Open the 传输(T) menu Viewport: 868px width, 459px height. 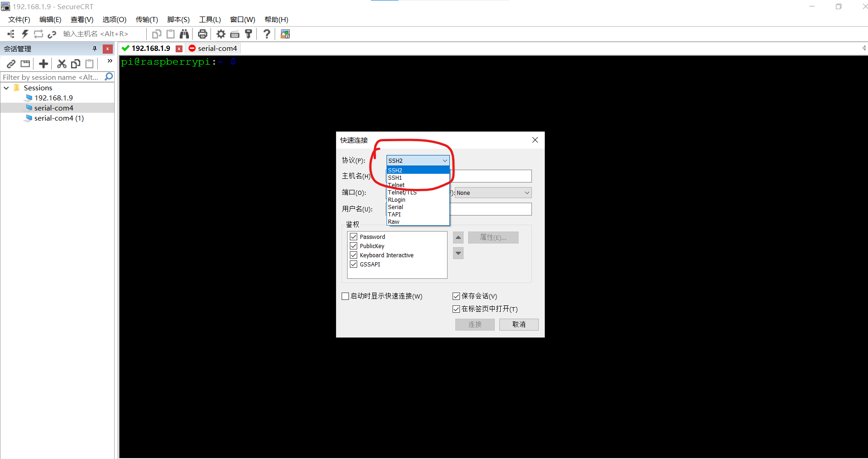pos(147,20)
